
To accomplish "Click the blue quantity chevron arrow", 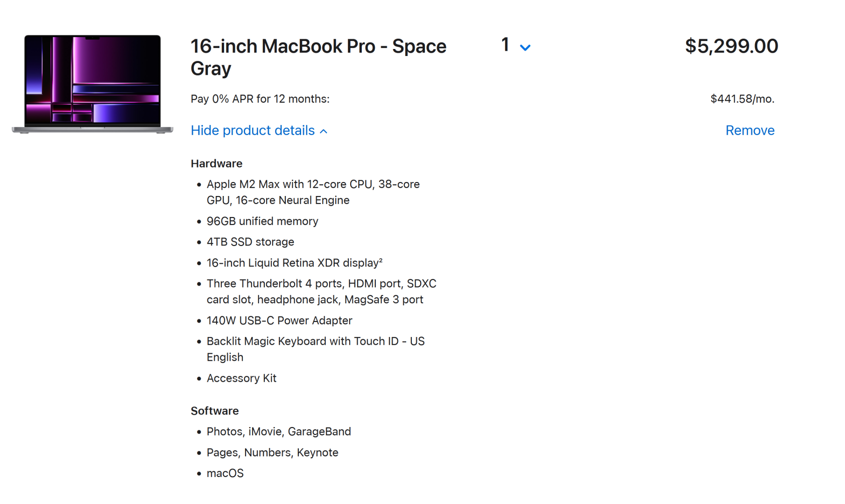I will pyautogui.click(x=525, y=48).
